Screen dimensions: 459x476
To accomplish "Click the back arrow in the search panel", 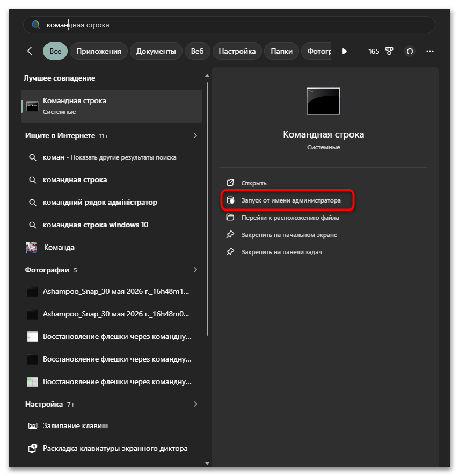I will point(32,51).
